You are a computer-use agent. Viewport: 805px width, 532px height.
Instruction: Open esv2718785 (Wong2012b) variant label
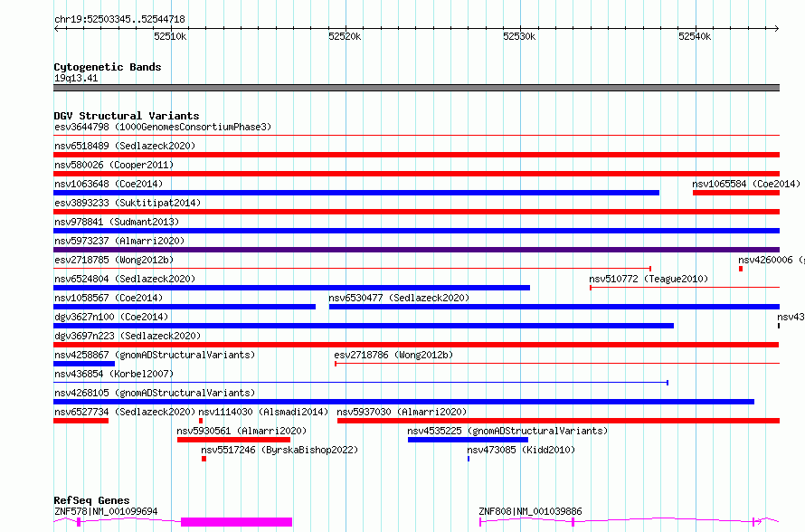(114, 260)
